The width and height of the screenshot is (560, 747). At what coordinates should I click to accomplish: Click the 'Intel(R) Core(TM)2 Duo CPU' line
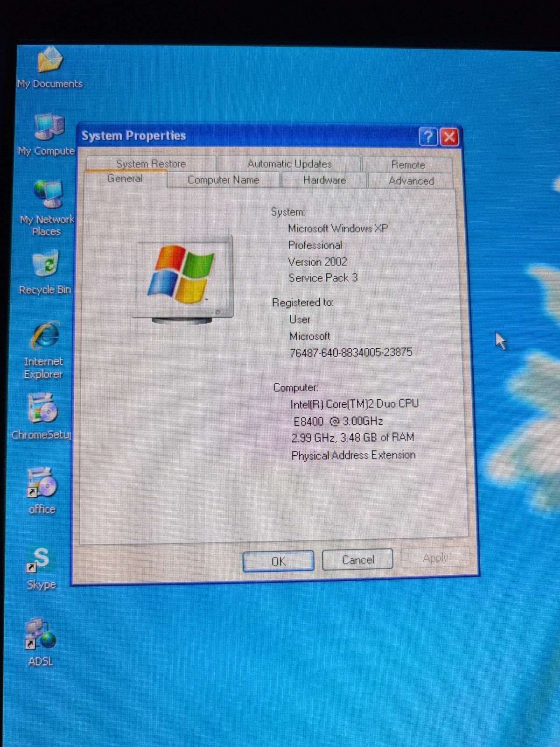coord(355,404)
